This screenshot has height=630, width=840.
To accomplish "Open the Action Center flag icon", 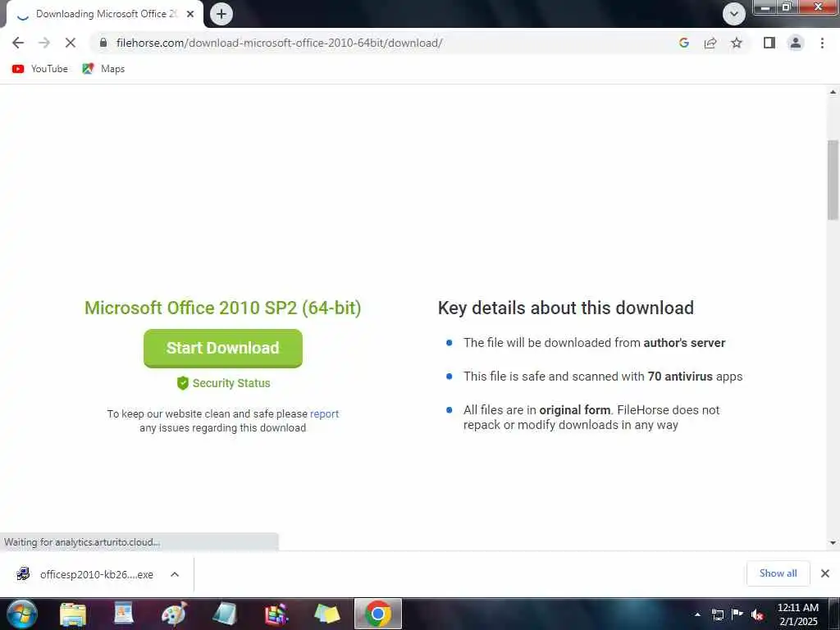I will coord(737,614).
